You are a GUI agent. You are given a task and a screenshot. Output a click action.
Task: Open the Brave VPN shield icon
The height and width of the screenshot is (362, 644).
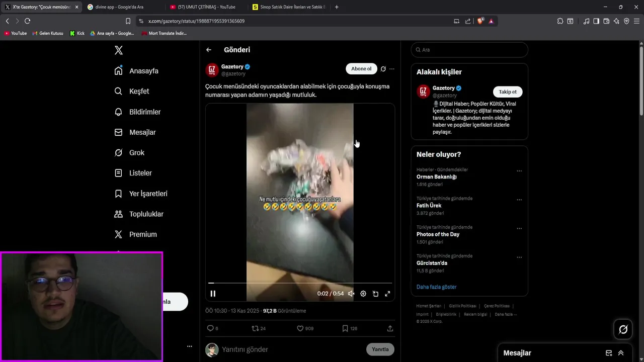(626, 21)
